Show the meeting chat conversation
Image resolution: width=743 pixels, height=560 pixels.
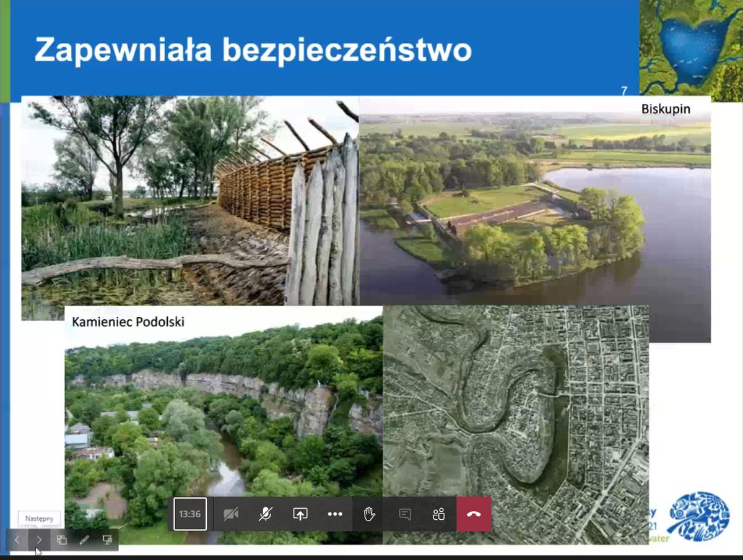click(405, 514)
